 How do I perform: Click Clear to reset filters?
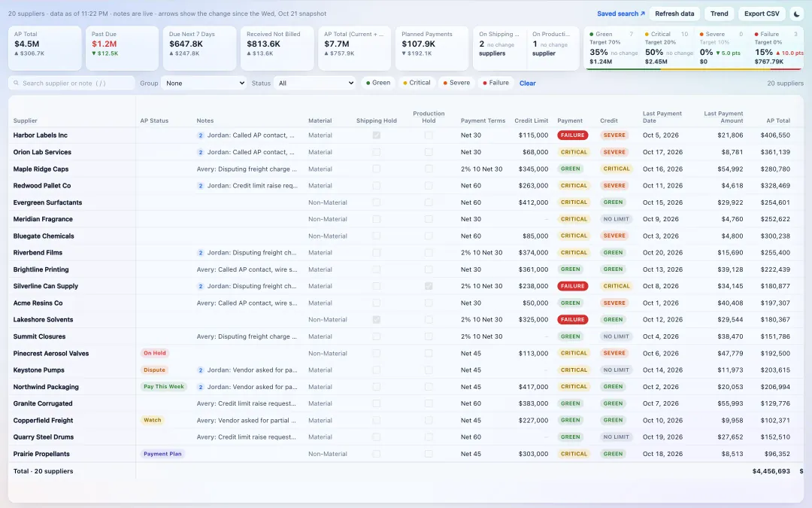[527, 83]
